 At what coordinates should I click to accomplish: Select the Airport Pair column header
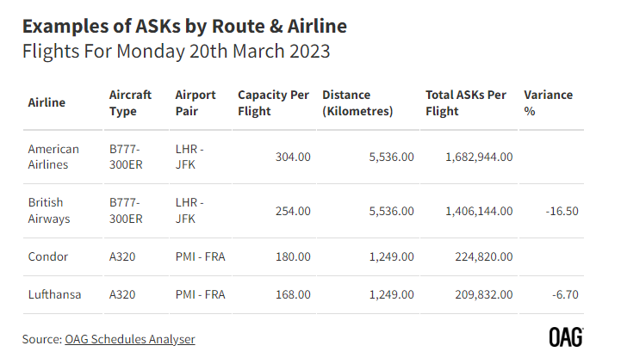tap(196, 103)
